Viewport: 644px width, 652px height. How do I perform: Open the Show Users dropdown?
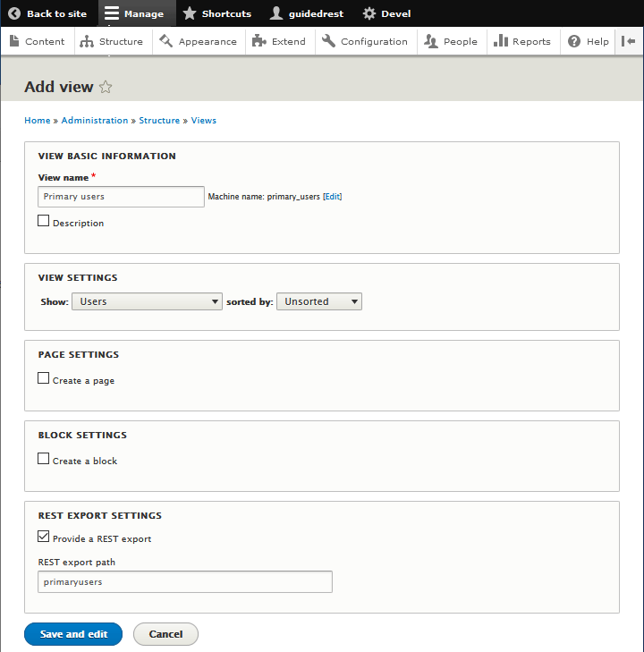point(147,301)
